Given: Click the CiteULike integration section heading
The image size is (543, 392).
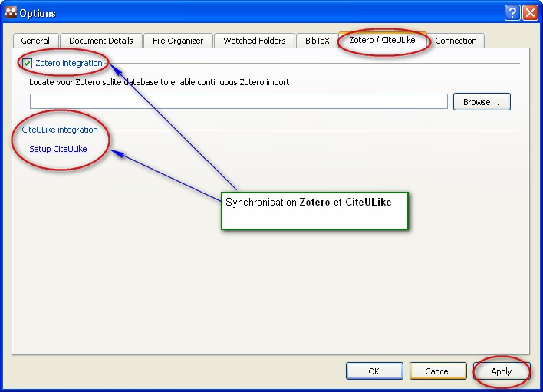Looking at the screenshot, I should tap(60, 130).
